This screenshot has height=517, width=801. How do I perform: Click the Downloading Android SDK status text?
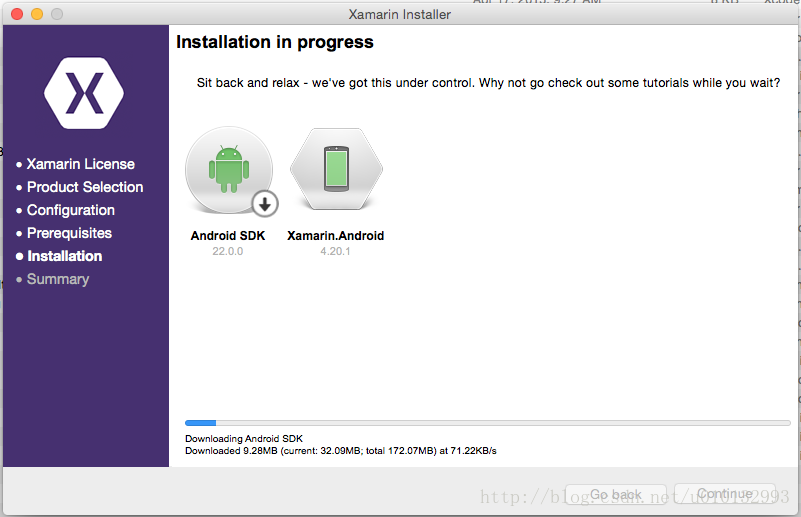coord(244,439)
